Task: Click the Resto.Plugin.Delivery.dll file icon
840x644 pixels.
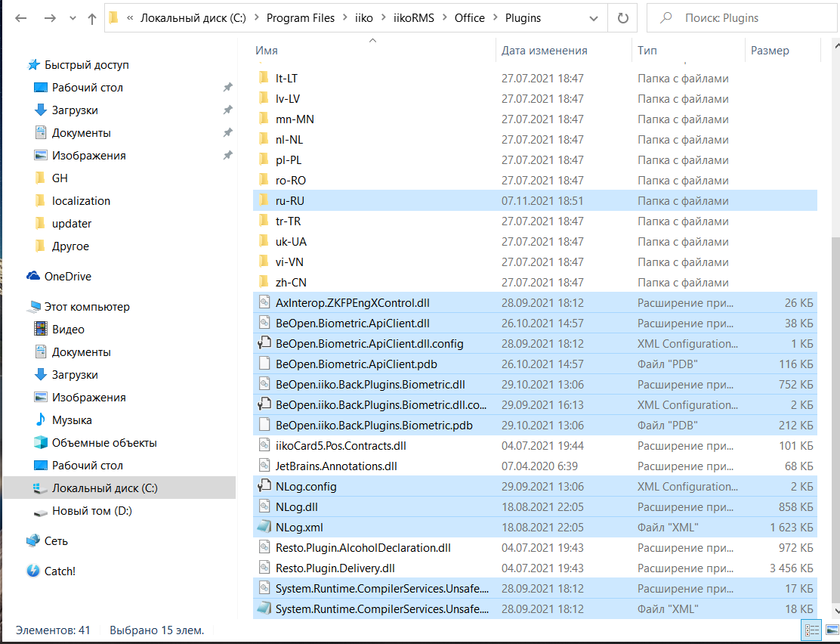Action: point(264,568)
